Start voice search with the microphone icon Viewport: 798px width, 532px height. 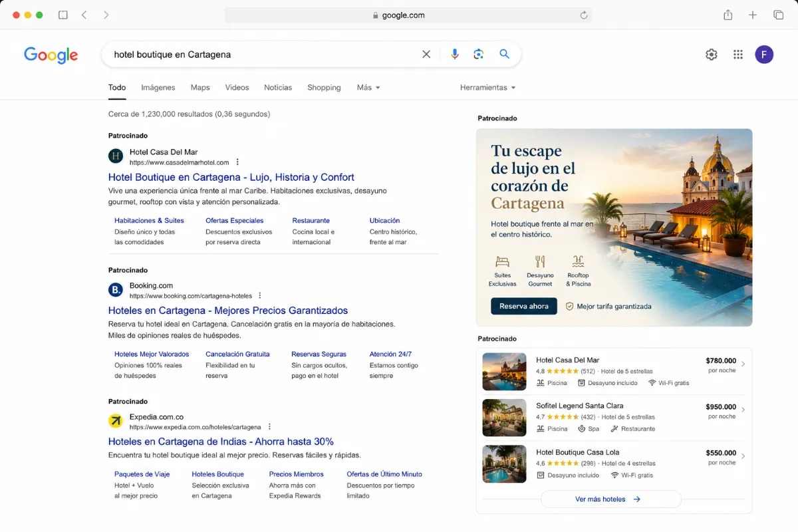(455, 55)
